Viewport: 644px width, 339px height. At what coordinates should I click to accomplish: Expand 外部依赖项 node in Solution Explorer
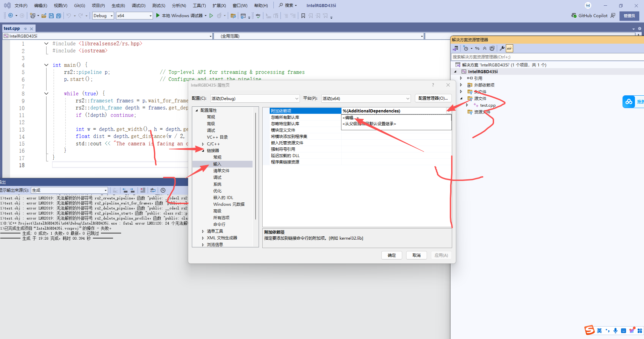tap(461, 85)
